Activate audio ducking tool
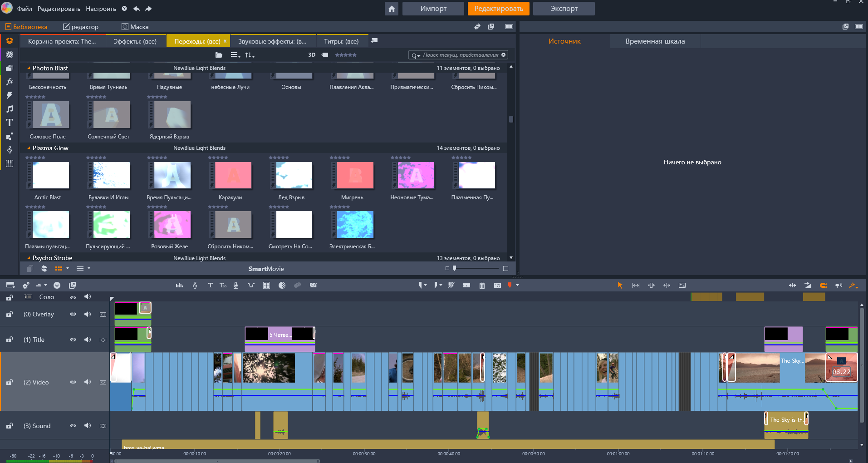868x463 pixels. tap(251, 286)
